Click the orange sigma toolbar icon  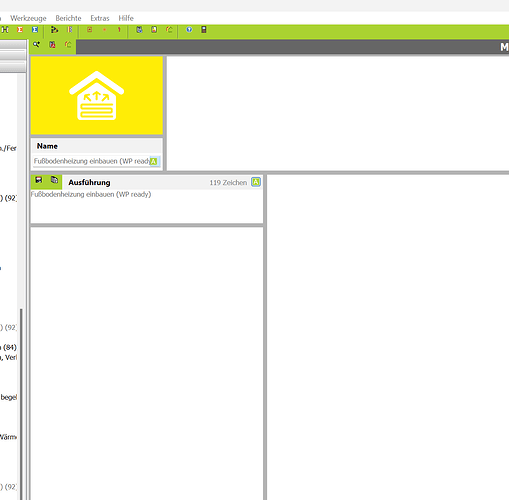click(20, 30)
